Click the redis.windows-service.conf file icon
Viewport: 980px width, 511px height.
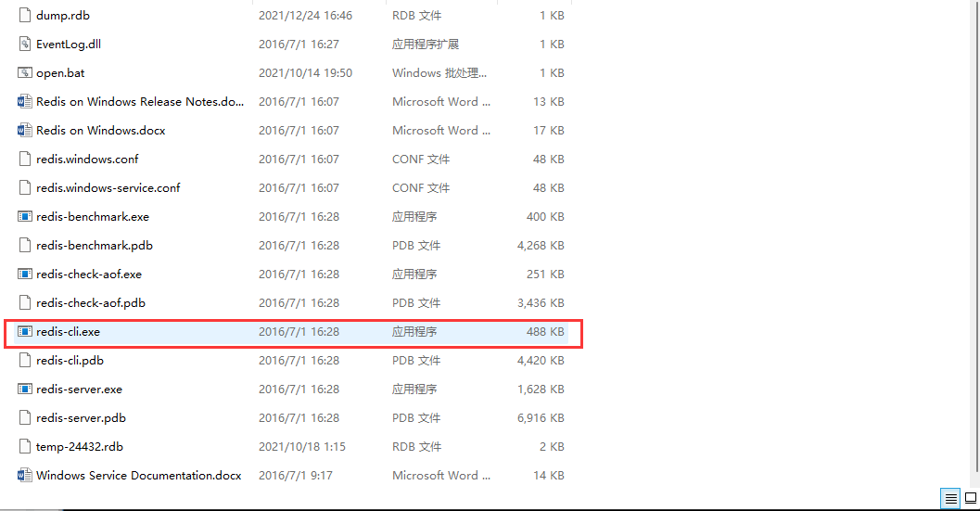[x=24, y=187]
